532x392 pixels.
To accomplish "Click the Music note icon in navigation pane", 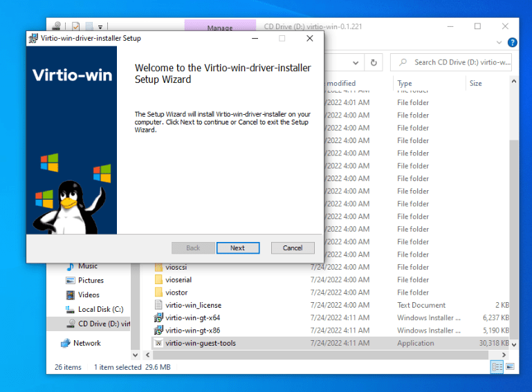I will pos(71,267).
